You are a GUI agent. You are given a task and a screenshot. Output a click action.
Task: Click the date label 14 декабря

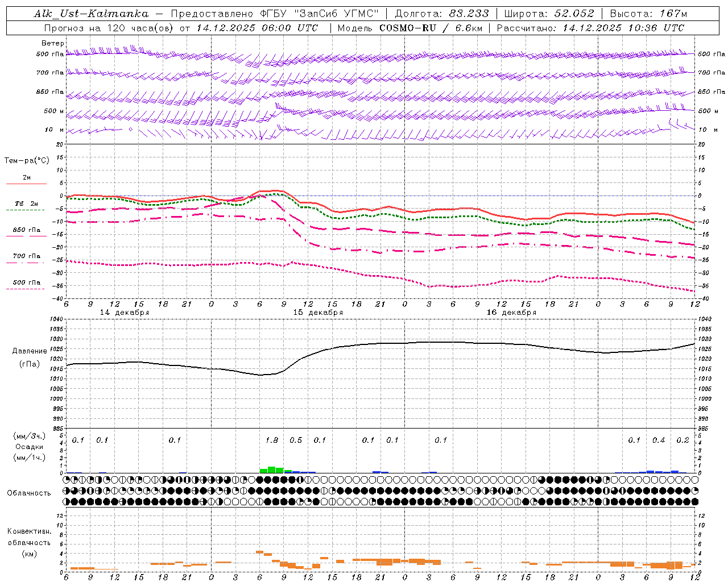point(125,313)
